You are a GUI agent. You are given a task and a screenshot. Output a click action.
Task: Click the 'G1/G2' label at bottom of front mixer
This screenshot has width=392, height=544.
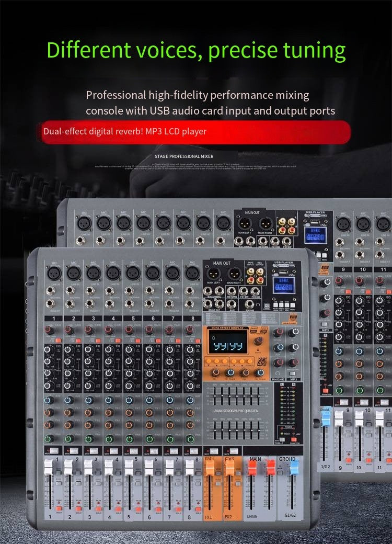coord(290,515)
